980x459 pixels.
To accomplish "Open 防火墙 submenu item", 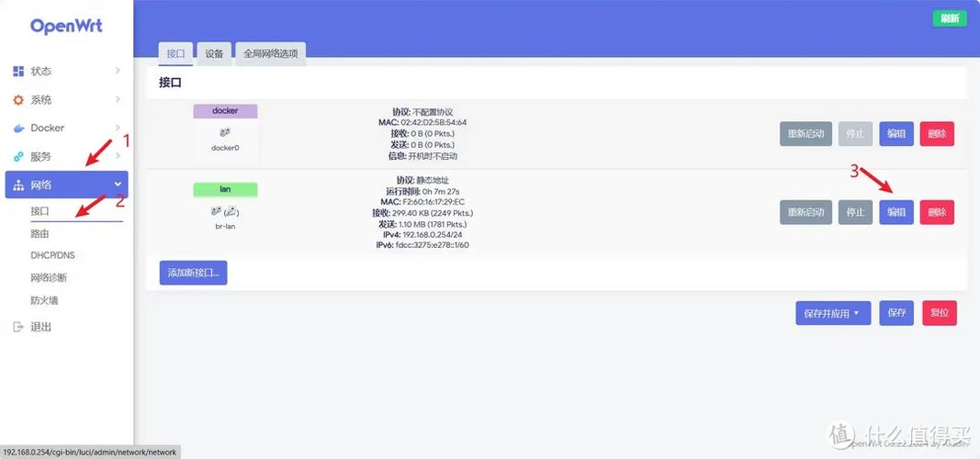I will point(44,300).
